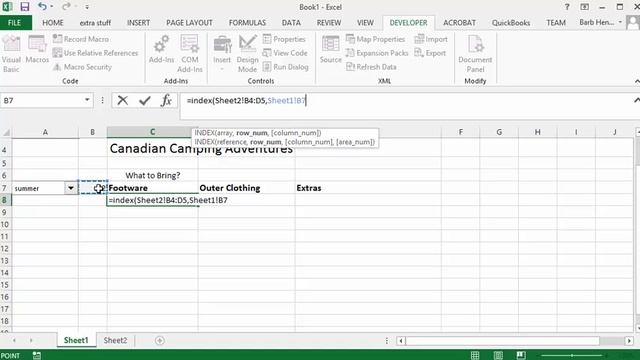Open the summer combo box dropdown

(x=71, y=188)
